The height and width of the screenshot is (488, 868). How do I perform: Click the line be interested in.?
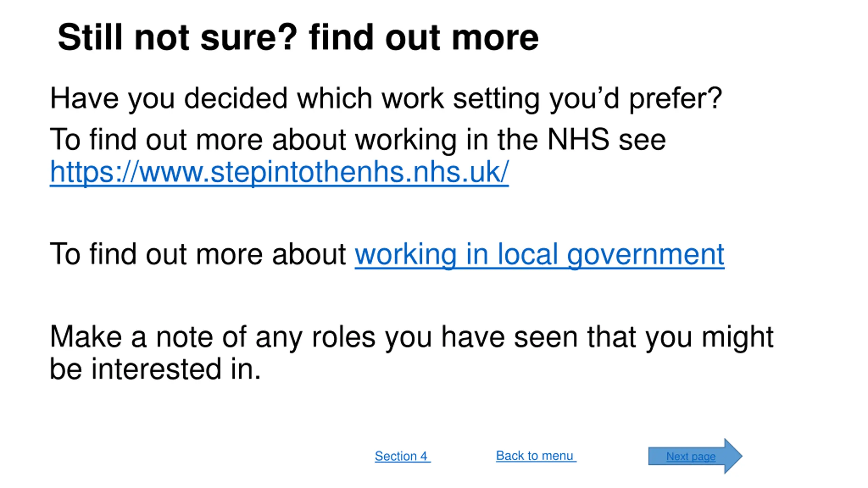click(x=155, y=369)
